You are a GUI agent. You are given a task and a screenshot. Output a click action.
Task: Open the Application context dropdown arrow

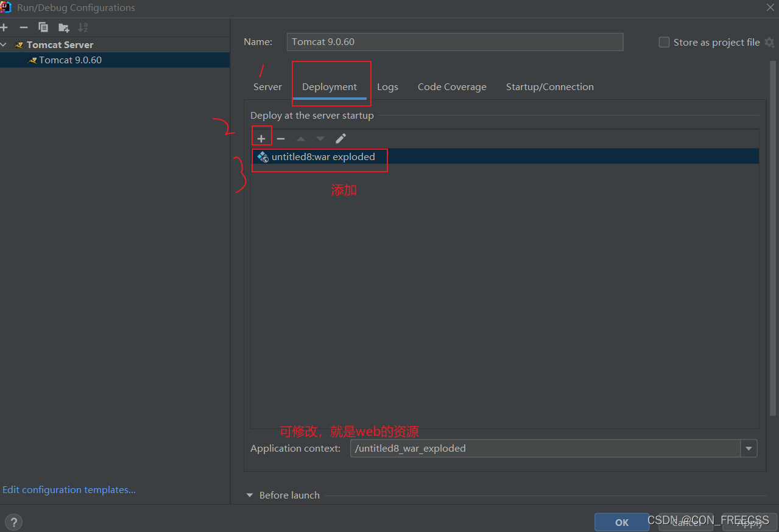(749, 449)
